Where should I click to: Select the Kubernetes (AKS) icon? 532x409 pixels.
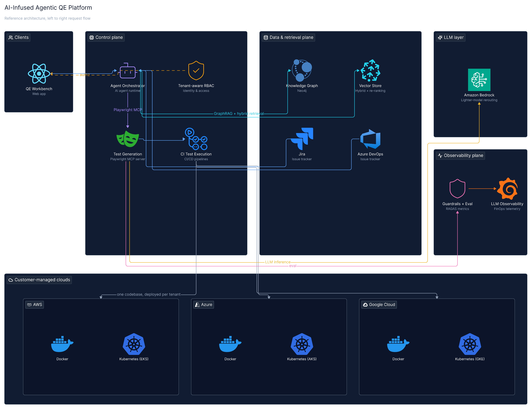click(302, 344)
